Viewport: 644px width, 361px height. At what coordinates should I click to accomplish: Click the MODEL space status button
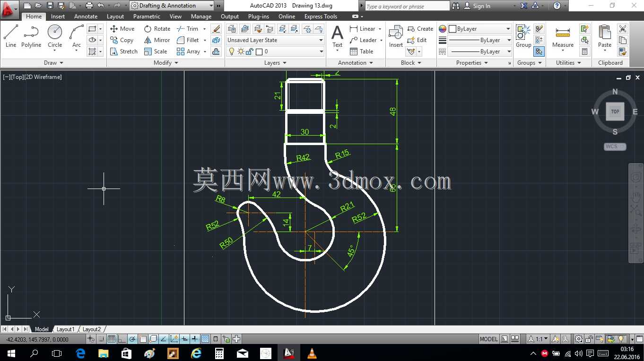(488, 339)
